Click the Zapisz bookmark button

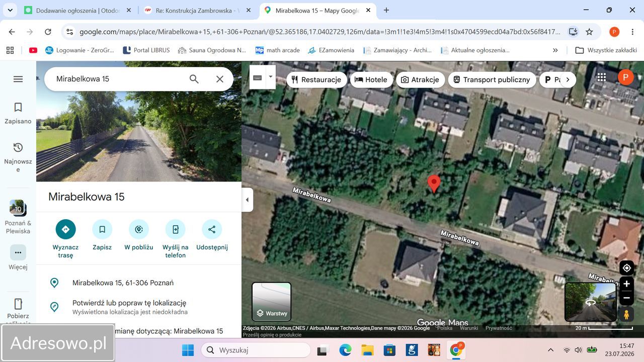coord(102,235)
